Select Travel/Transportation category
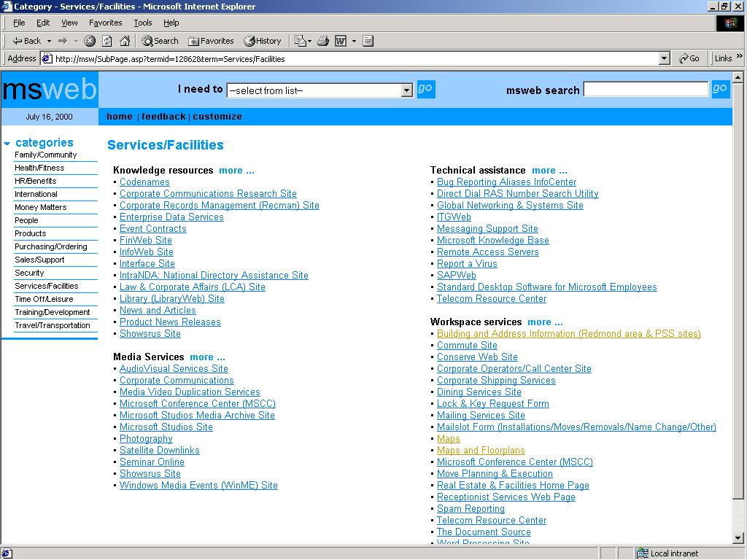Screen dimensions: 747x560 [x=53, y=325]
